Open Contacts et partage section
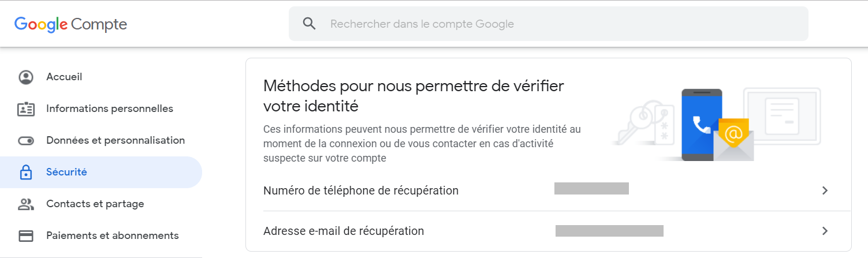 click(95, 204)
